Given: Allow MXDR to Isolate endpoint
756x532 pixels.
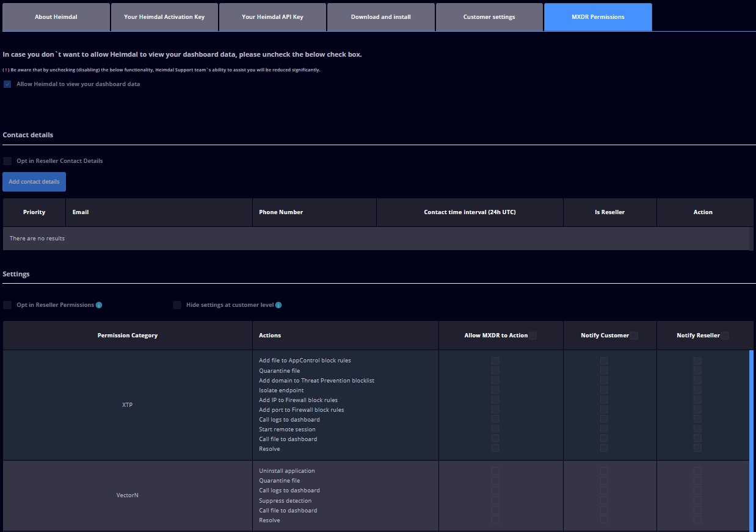Looking at the screenshot, I should (x=495, y=390).
